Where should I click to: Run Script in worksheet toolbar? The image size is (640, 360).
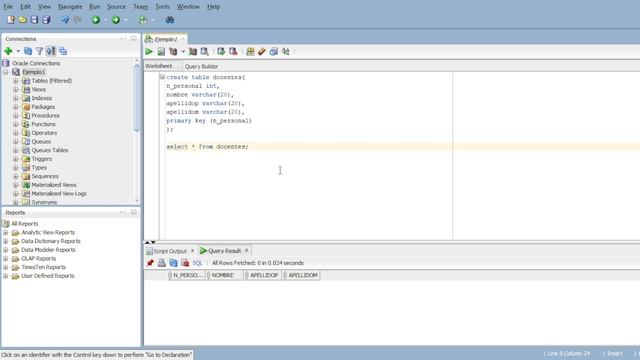pyautogui.click(x=161, y=51)
